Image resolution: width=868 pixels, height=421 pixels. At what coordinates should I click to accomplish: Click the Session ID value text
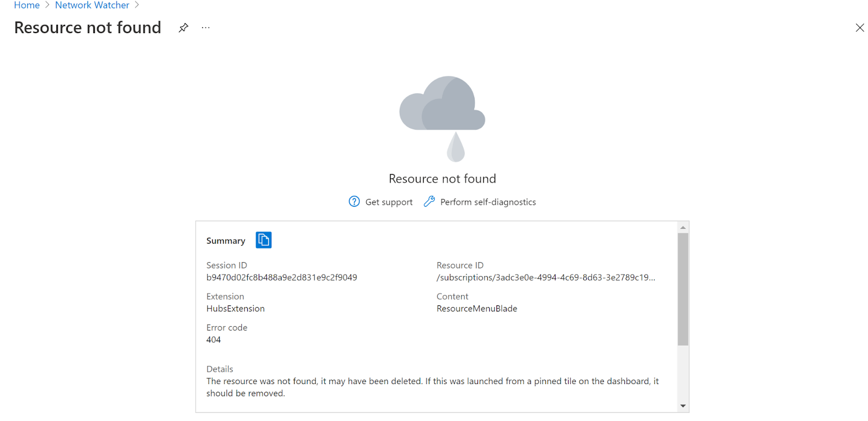tap(282, 278)
